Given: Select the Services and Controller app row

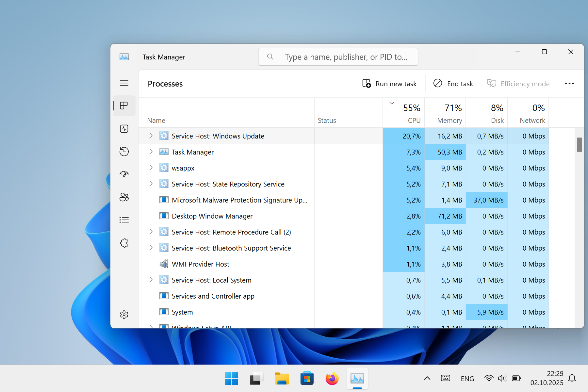Looking at the screenshot, I should 344,296.
